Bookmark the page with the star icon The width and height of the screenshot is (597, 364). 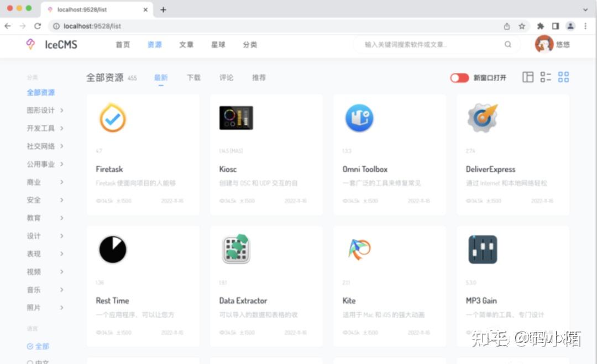[522, 27]
